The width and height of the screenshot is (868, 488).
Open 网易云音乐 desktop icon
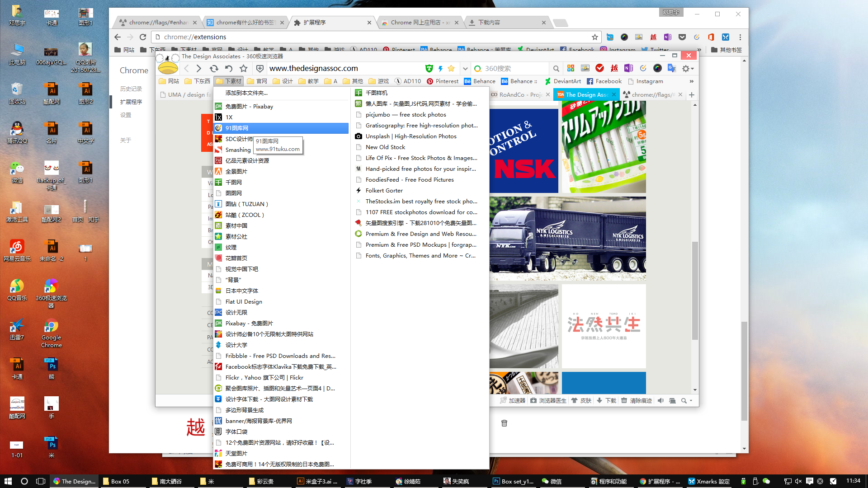17,251
